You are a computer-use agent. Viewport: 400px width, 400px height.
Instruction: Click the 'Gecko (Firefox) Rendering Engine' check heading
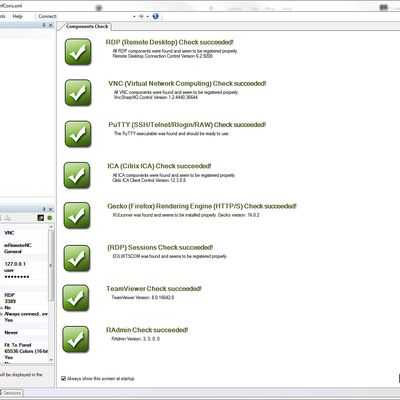(x=202, y=206)
